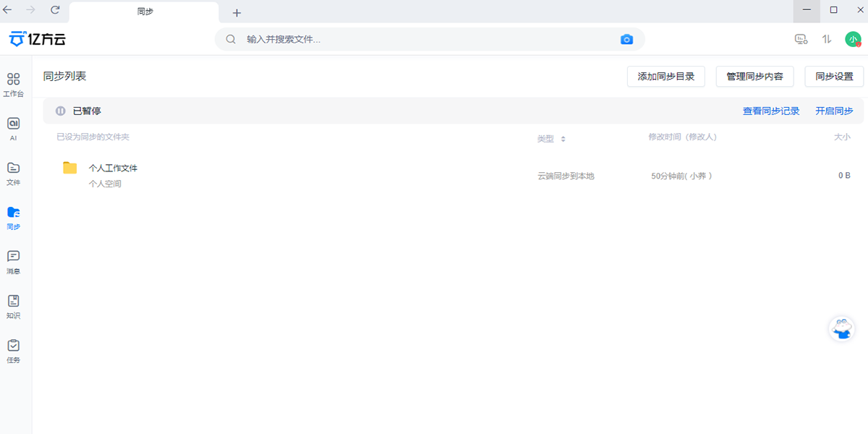Click the 已暂停 status text
Screen dimensions: 868x434
(x=87, y=111)
